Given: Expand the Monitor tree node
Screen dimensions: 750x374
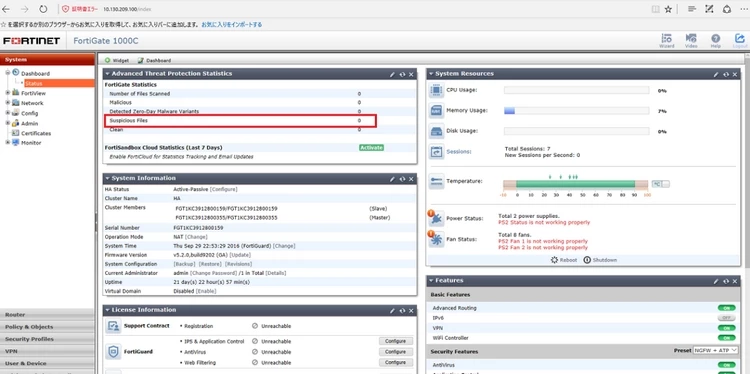Looking at the screenshot, I should (8, 143).
